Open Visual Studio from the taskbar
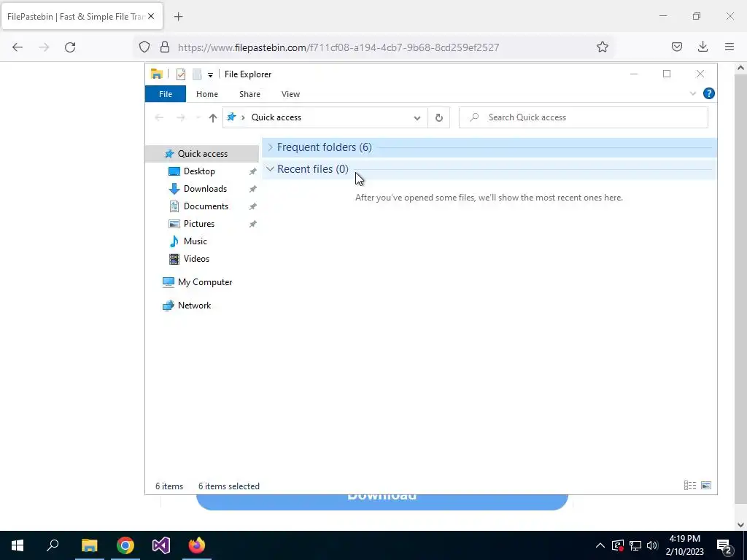747x560 pixels. pyautogui.click(x=161, y=545)
